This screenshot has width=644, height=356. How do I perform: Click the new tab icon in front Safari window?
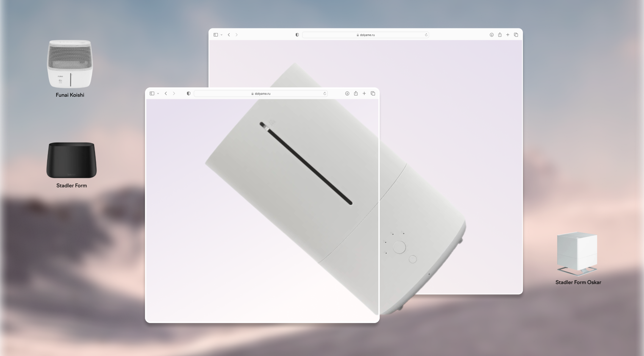pyautogui.click(x=364, y=93)
